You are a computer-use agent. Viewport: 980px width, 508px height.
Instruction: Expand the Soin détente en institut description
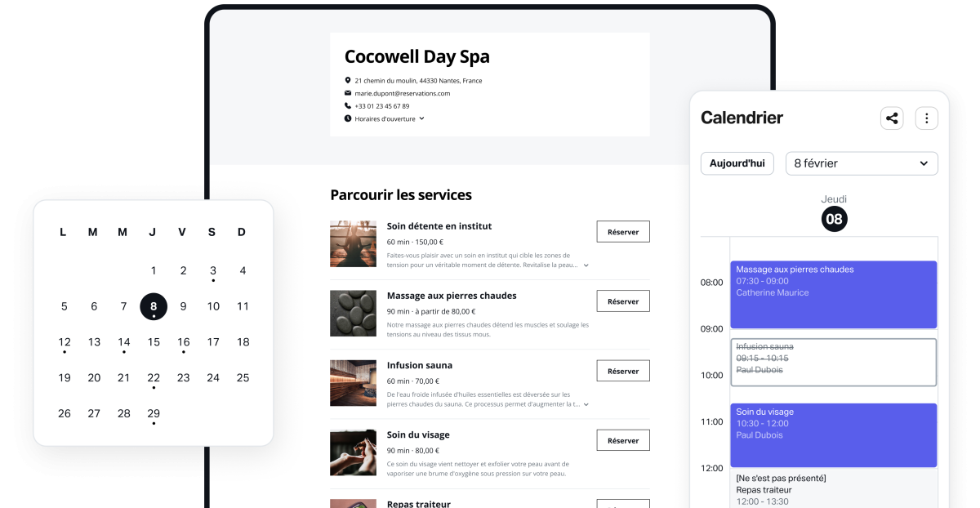[x=586, y=265]
